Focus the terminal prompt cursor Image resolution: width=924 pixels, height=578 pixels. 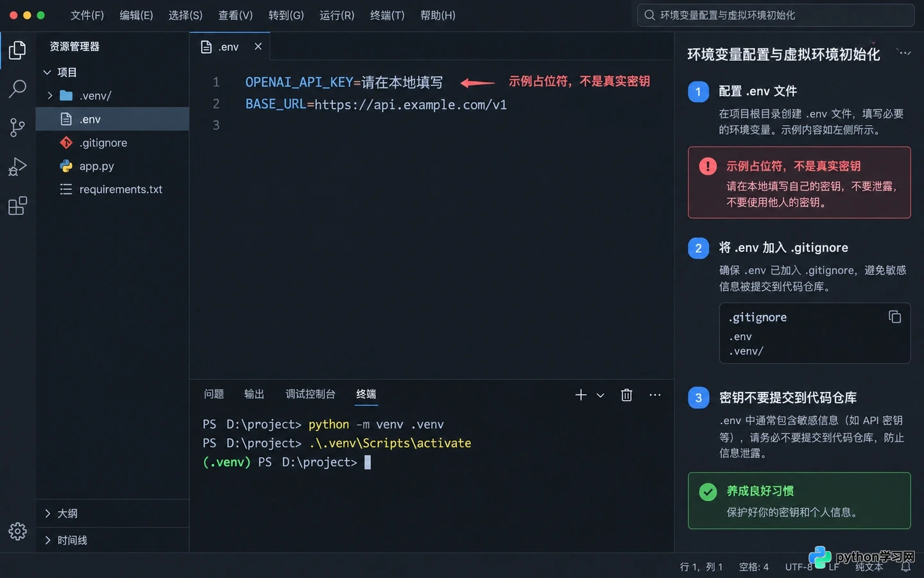tap(368, 463)
